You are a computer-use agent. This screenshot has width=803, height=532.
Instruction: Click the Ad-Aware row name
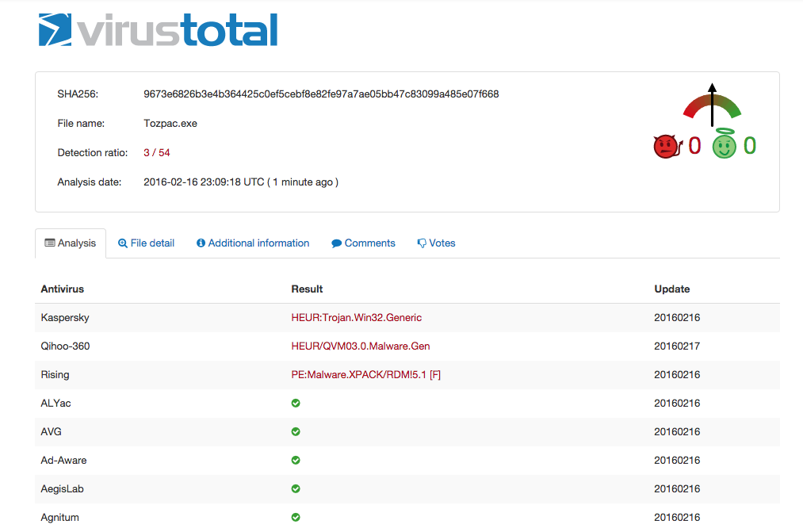(x=64, y=461)
